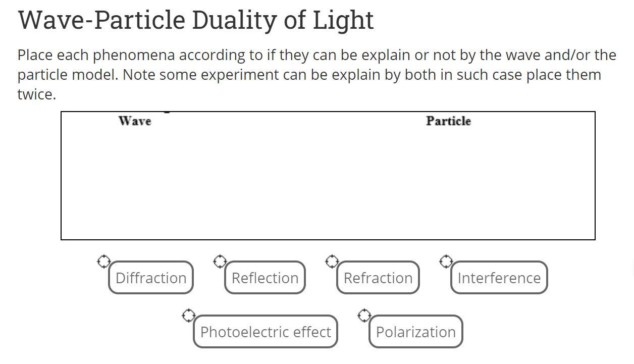634x364 pixels.
Task: Click the crosshair handle beside Polarization
Action: tap(365, 315)
